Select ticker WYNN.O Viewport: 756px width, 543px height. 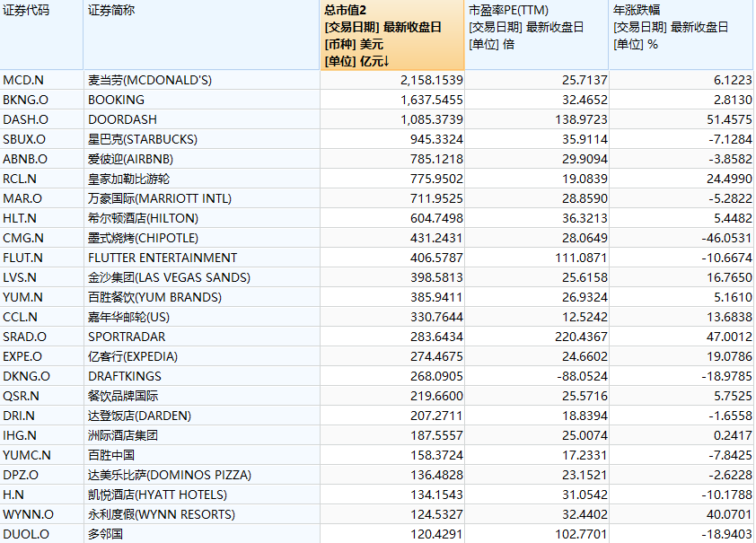pos(29,514)
